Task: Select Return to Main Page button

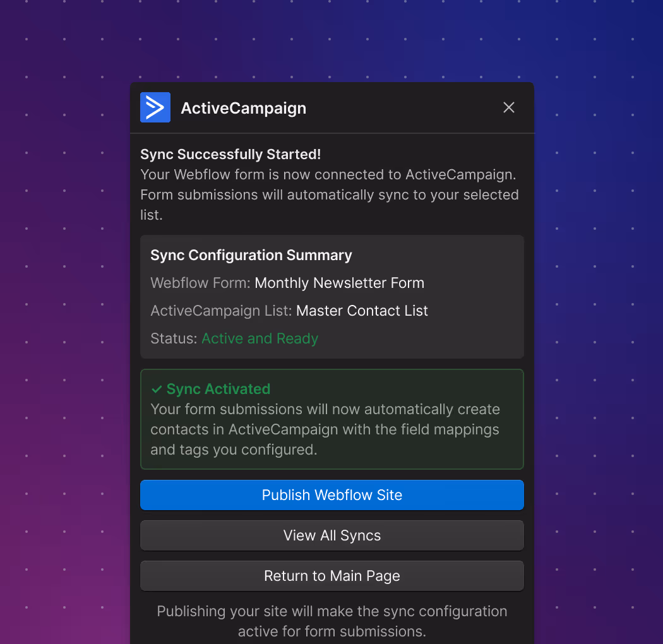Action: [332, 576]
